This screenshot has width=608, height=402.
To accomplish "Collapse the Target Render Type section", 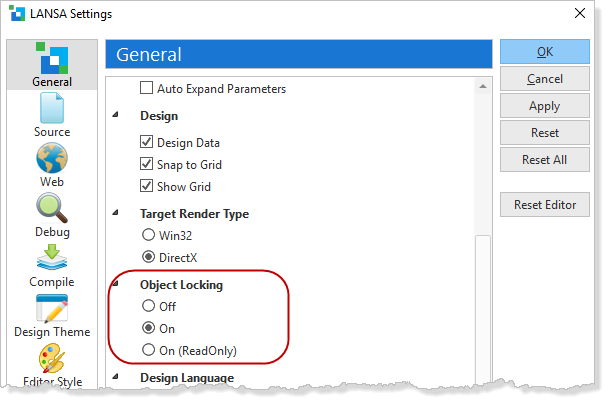I will tap(115, 213).
